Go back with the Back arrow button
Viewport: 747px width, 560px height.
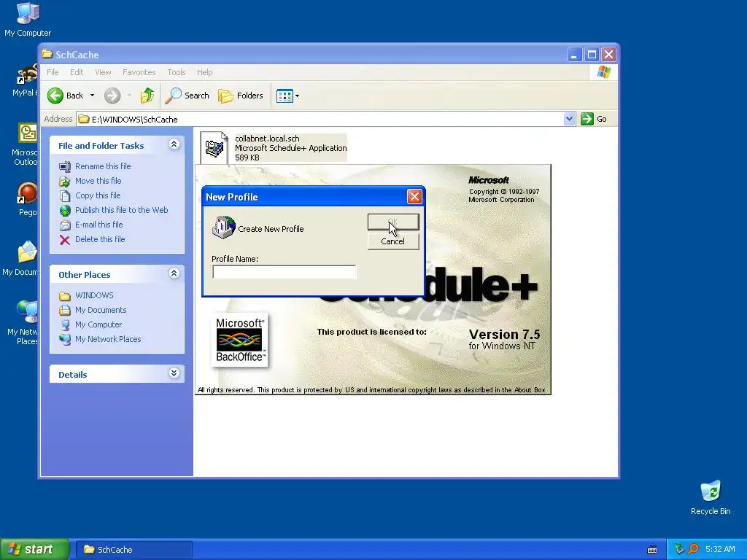(x=65, y=96)
